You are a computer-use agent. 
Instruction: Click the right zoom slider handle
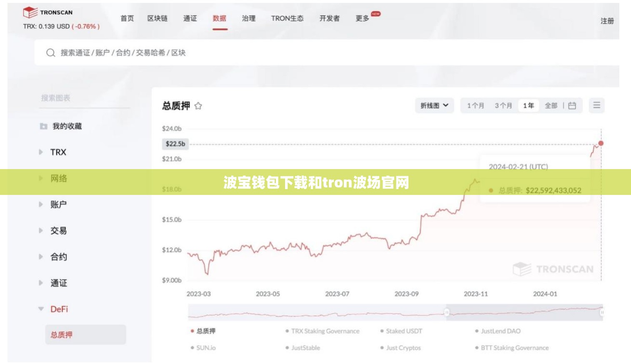click(x=602, y=312)
